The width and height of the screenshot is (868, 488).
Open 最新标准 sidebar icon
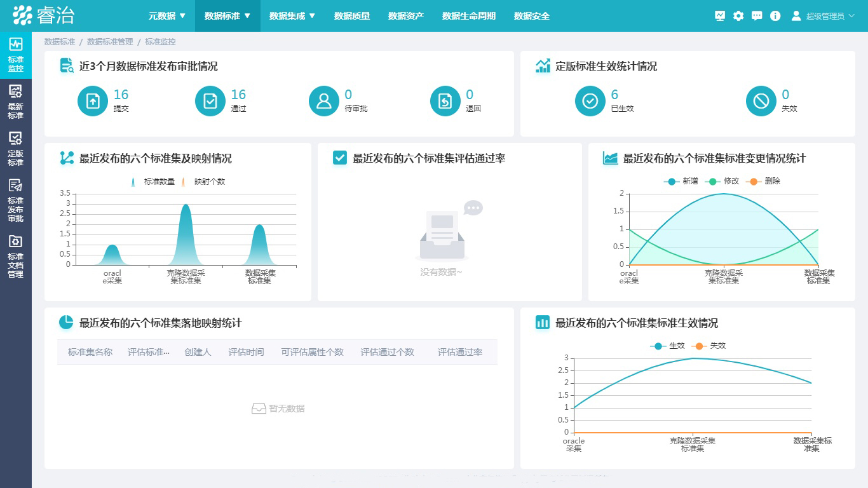[x=15, y=102]
